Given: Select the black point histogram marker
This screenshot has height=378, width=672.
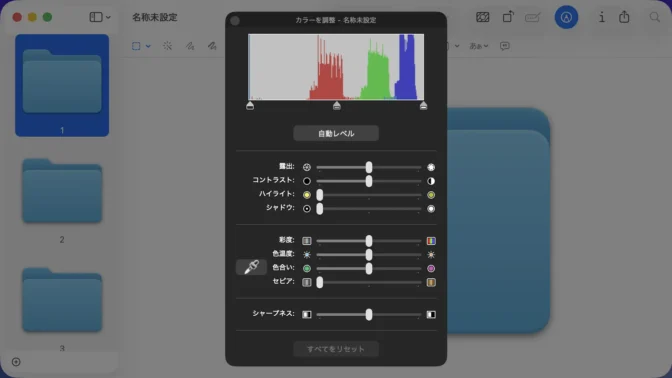Looking at the screenshot, I should [x=250, y=105].
